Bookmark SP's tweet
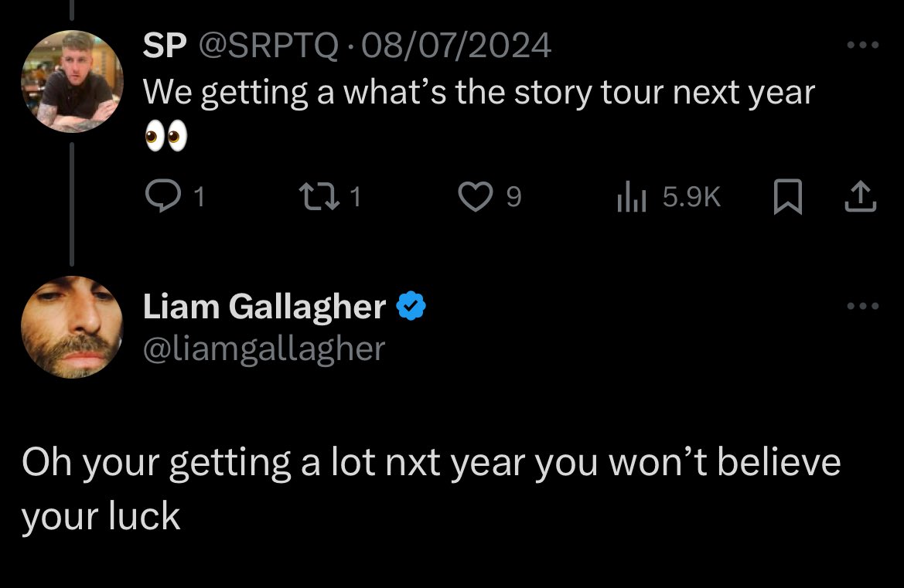This screenshot has width=904, height=588. [x=786, y=199]
